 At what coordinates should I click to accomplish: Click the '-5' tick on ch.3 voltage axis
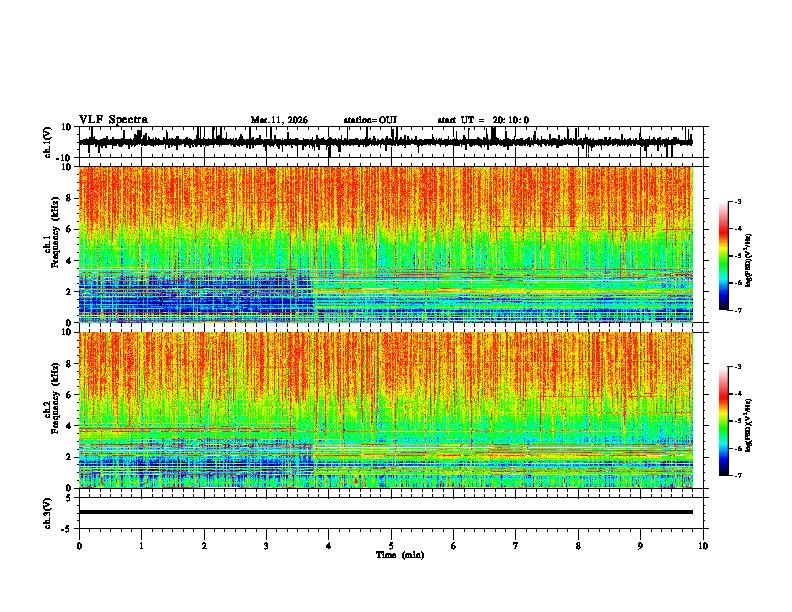tap(67, 529)
